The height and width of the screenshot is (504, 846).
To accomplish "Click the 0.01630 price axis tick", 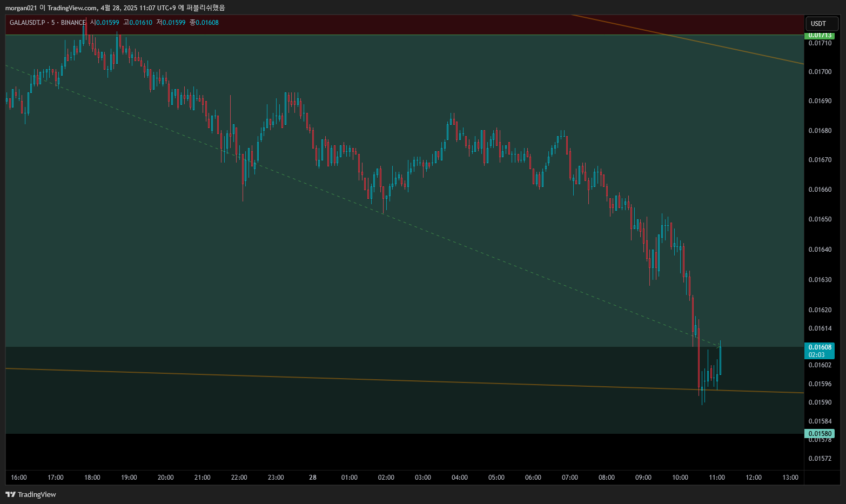I will (820, 280).
